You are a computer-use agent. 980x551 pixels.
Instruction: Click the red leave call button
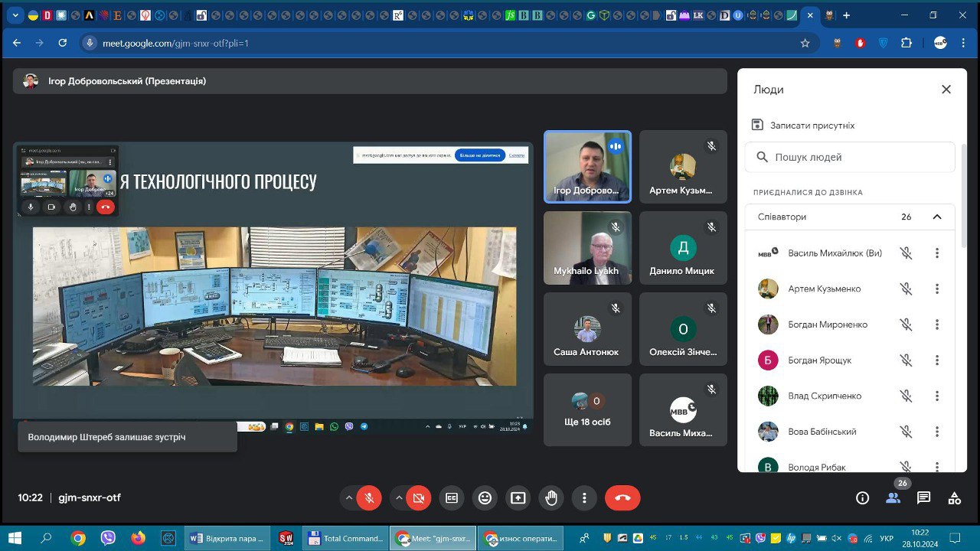(x=622, y=498)
